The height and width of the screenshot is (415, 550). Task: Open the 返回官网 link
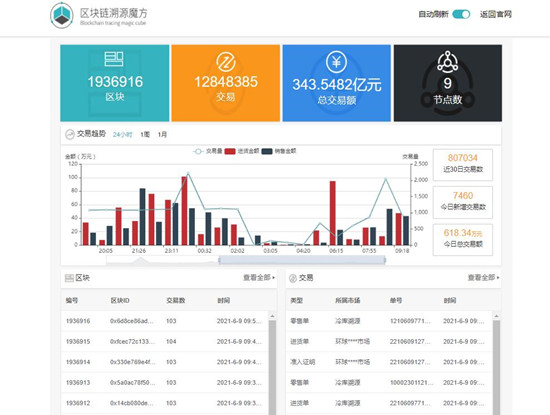(496, 14)
